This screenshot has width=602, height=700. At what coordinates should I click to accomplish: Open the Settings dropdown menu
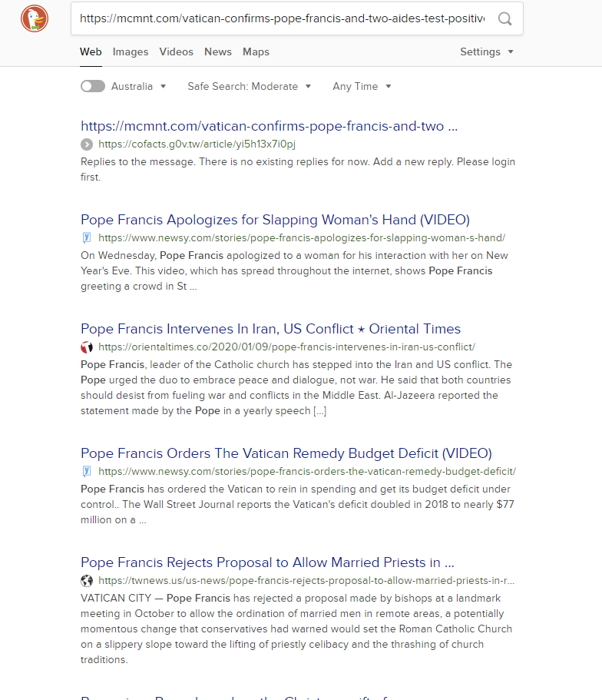(486, 51)
